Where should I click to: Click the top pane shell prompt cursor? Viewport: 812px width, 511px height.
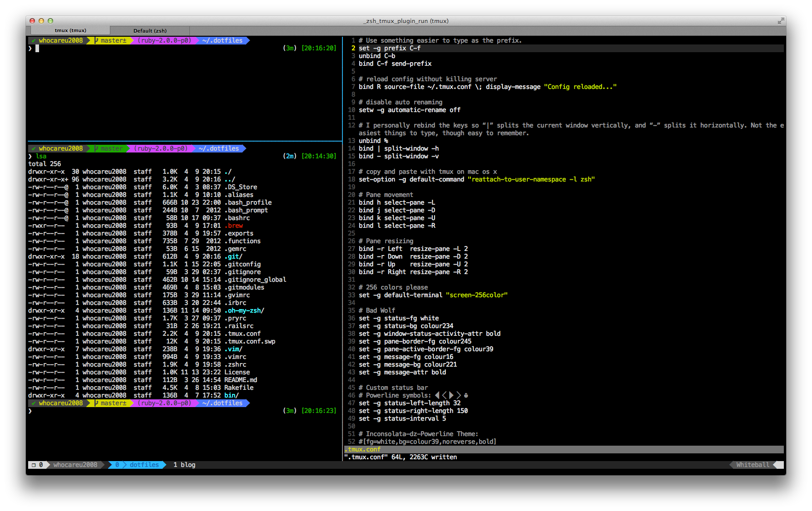[x=37, y=48]
